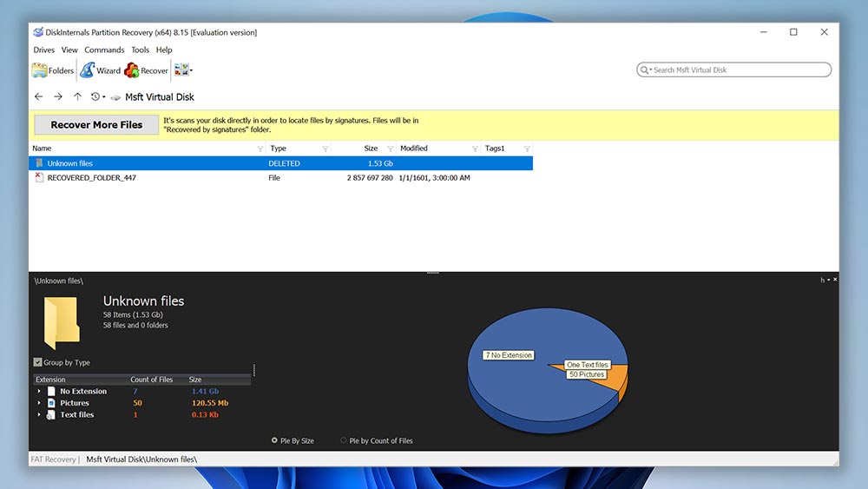Click the preview panel Size column header

(x=194, y=380)
